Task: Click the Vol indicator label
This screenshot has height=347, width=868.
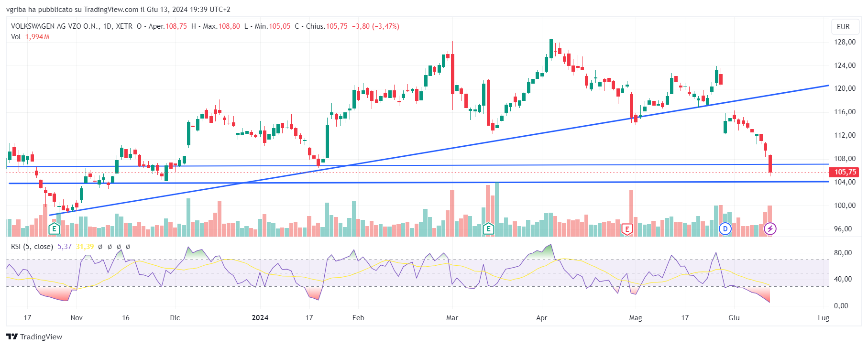Action: pyautogui.click(x=16, y=37)
